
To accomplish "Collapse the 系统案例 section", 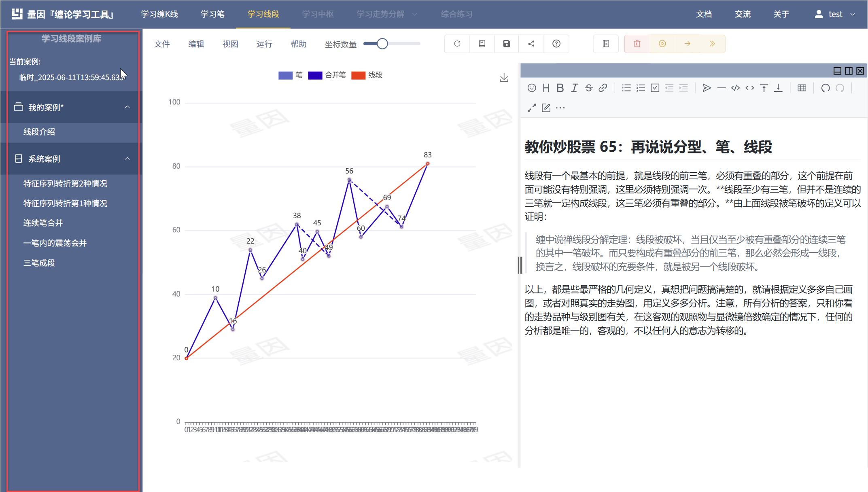I will tap(127, 159).
